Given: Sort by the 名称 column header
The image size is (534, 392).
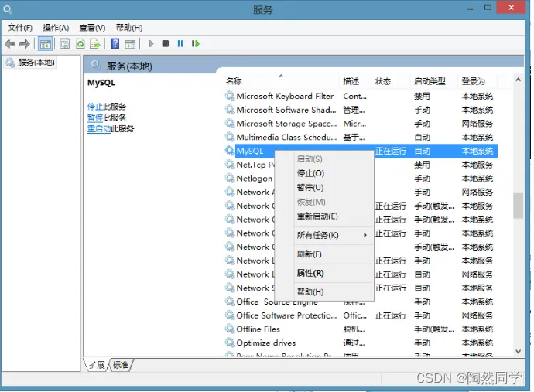Looking at the screenshot, I should 281,81.
